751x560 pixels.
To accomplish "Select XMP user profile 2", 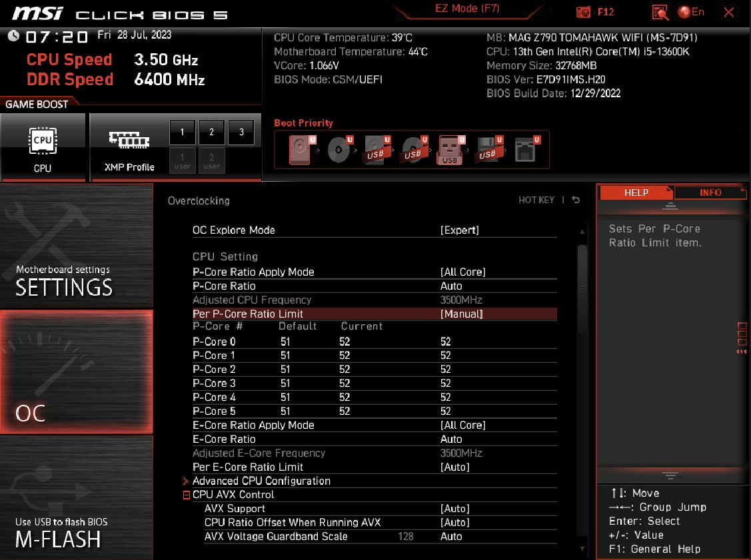I will point(211,161).
